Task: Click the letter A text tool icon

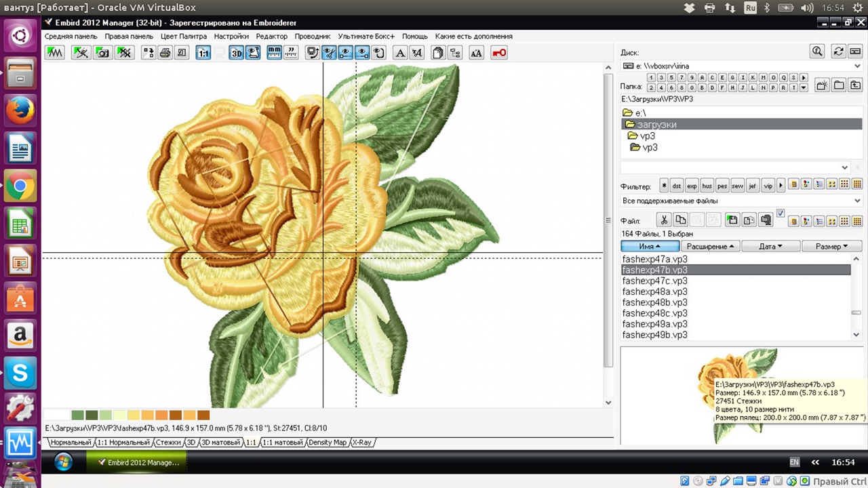Action: [x=400, y=52]
